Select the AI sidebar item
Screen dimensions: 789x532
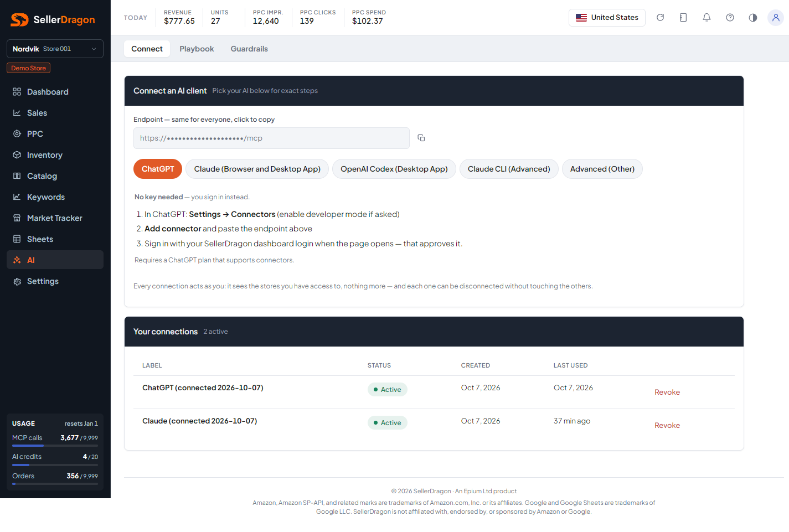click(x=55, y=260)
